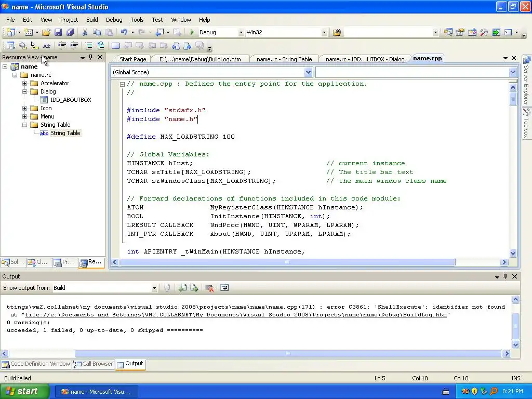This screenshot has width=532, height=399.
Task: Click the editor horizontal scrollbar thumb
Action: pos(287,262)
